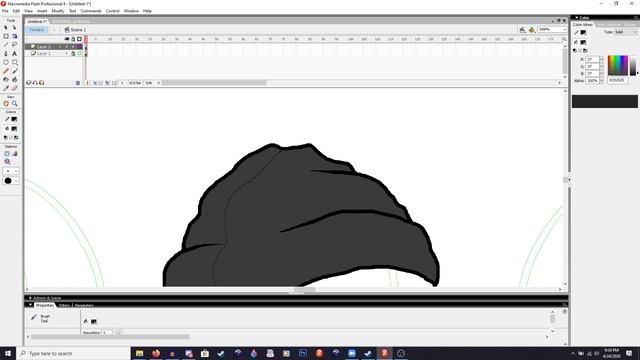Open the stage zoom percentage dropdown

[x=564, y=29]
